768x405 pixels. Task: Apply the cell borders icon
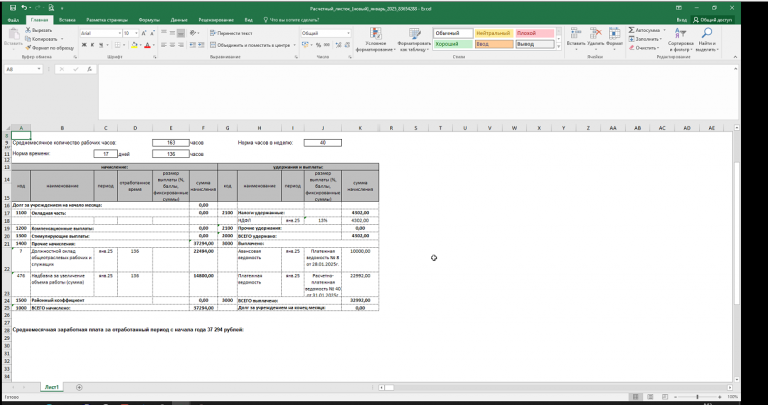tap(117, 45)
